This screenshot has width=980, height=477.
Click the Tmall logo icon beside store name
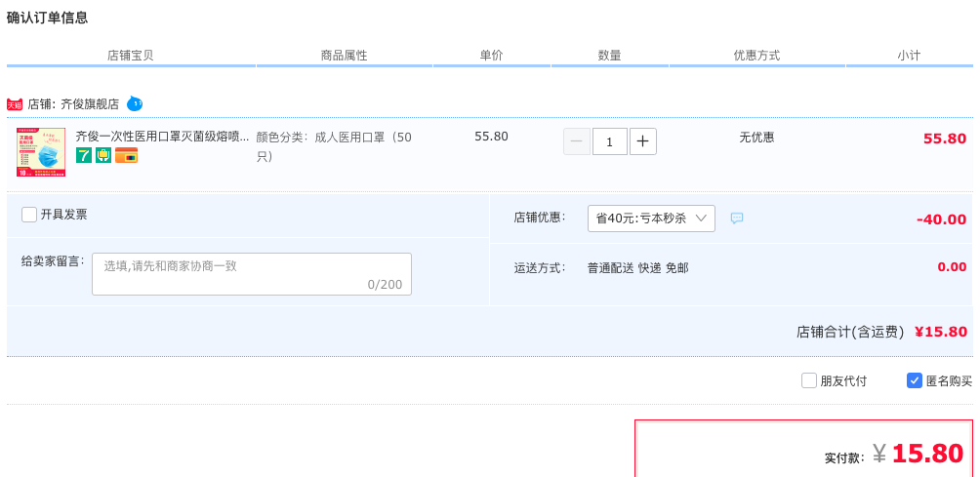[x=15, y=104]
